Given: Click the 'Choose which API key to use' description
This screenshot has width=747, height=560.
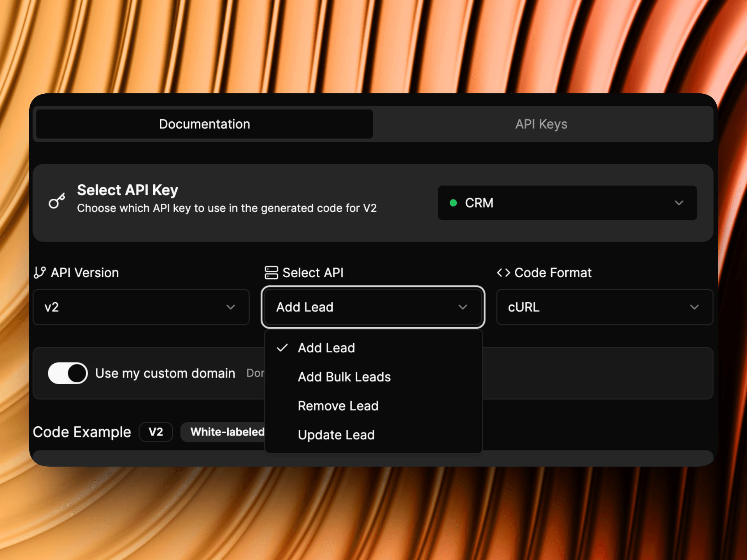Looking at the screenshot, I should (x=226, y=208).
